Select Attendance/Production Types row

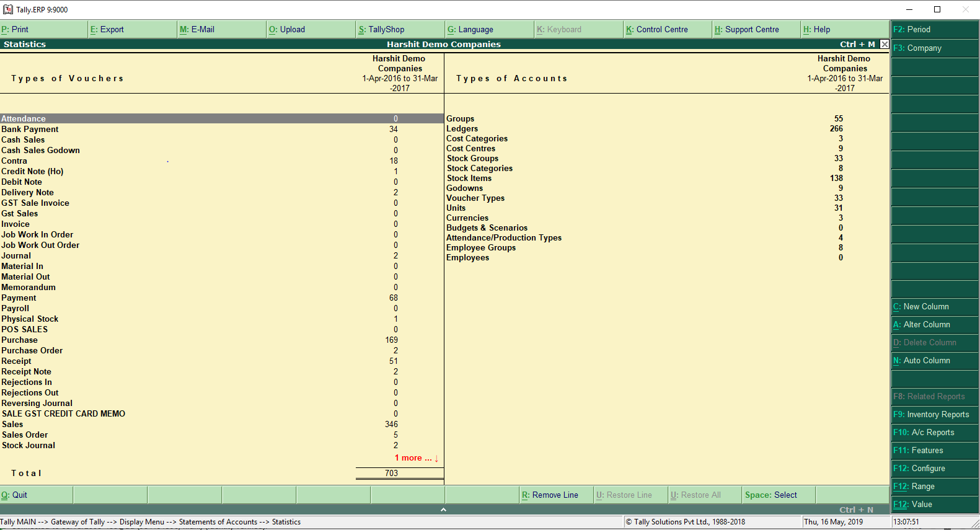pos(667,237)
